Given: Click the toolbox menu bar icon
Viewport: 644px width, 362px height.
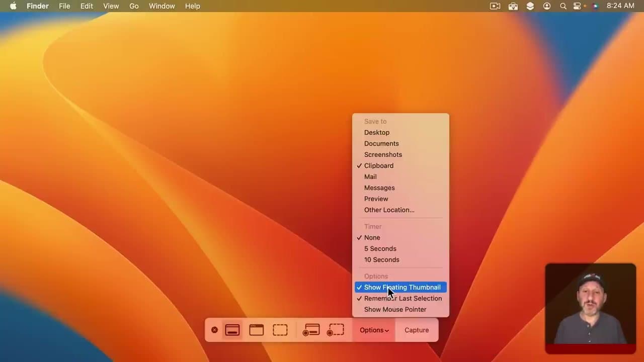Looking at the screenshot, I should (513, 6).
